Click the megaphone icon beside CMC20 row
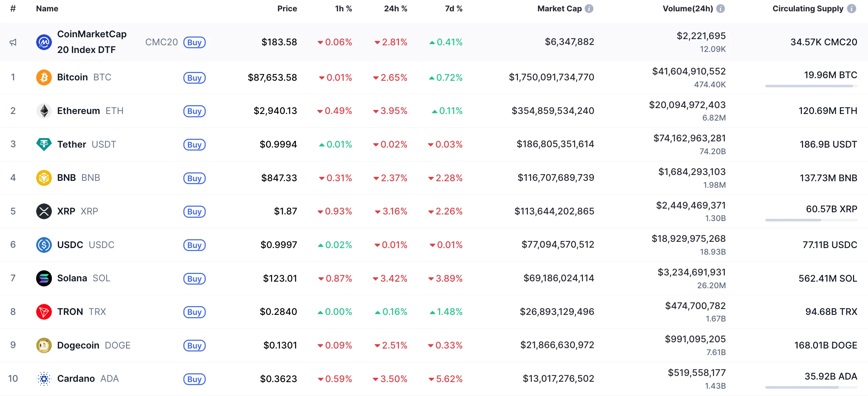 pyautogui.click(x=13, y=42)
